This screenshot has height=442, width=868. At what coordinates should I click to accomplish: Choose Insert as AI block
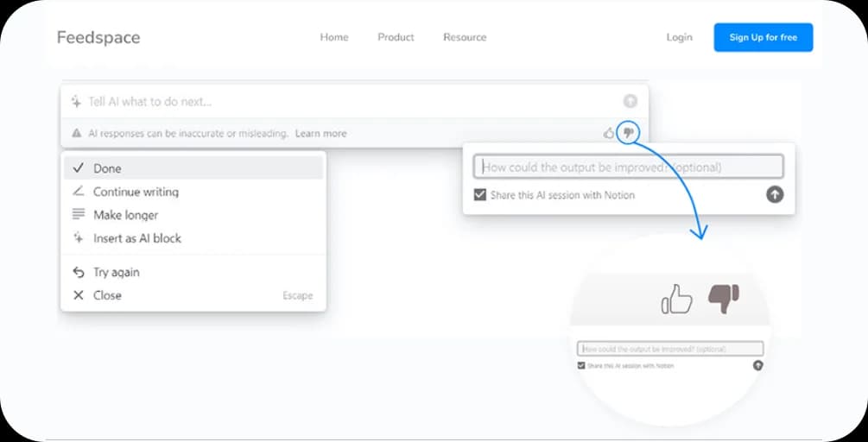(x=193, y=238)
